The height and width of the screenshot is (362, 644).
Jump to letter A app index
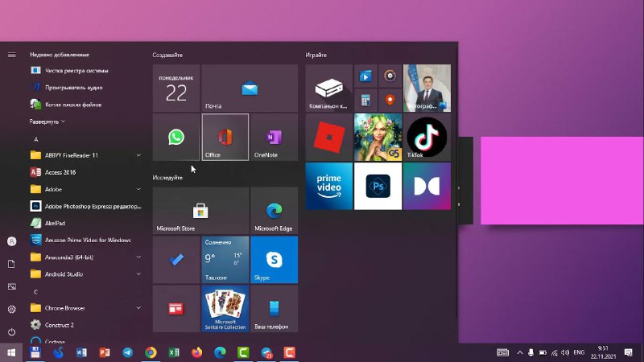[x=36, y=139]
